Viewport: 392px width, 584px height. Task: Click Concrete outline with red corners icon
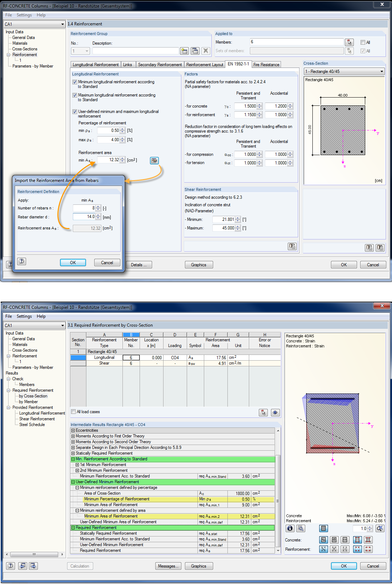[x=357, y=540]
